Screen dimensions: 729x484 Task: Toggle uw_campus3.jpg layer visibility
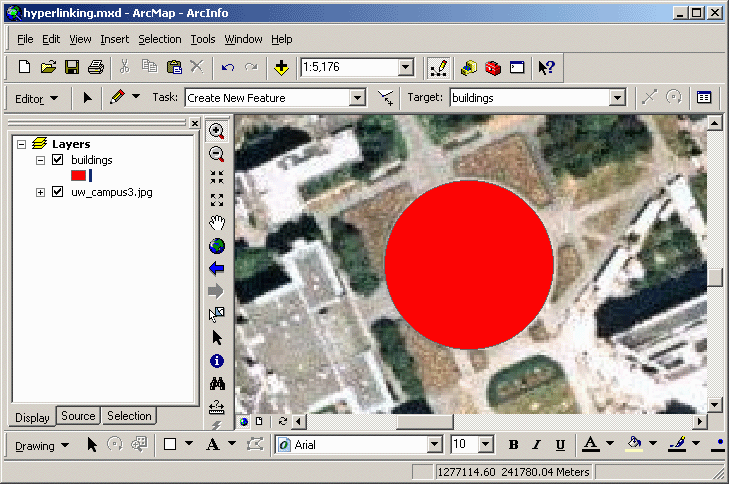pyautogui.click(x=58, y=192)
